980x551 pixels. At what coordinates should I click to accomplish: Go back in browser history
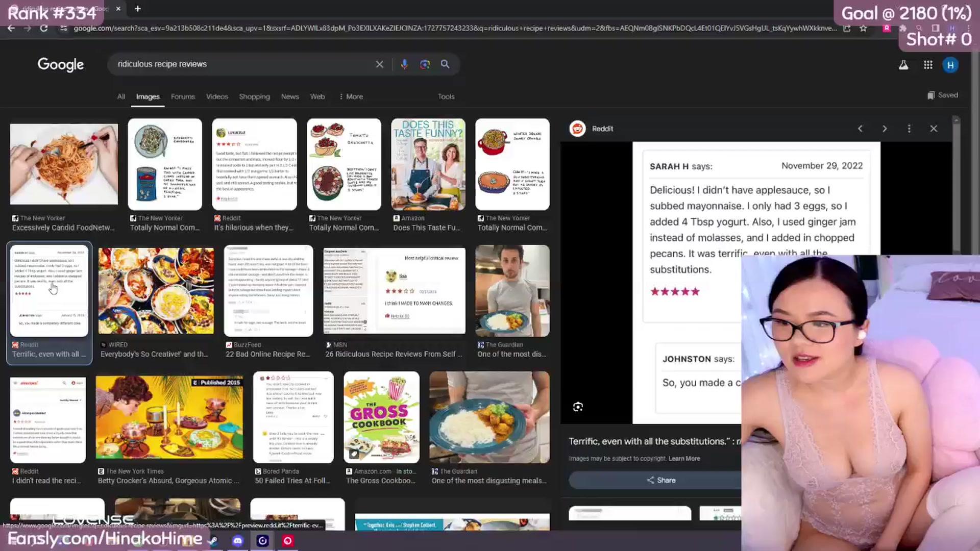tap(11, 28)
